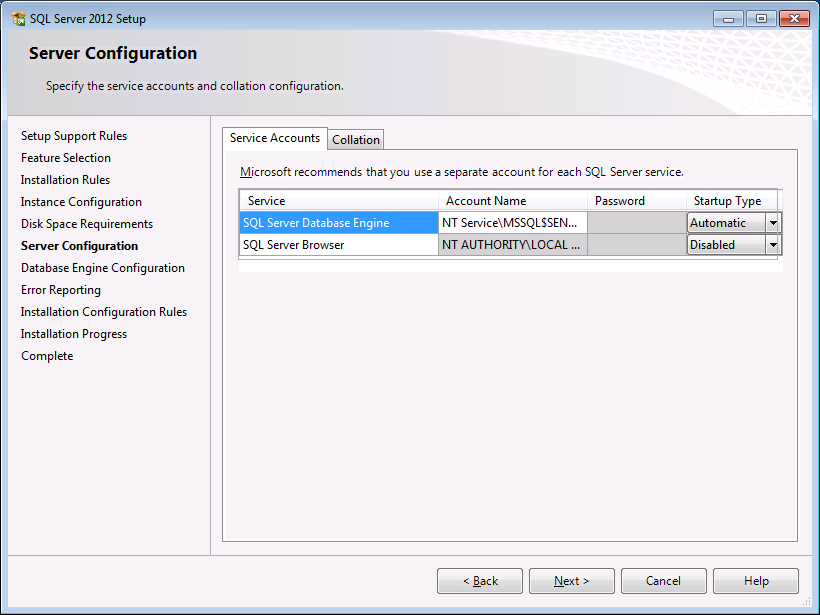Open Help for Server Configuration

coord(755,580)
